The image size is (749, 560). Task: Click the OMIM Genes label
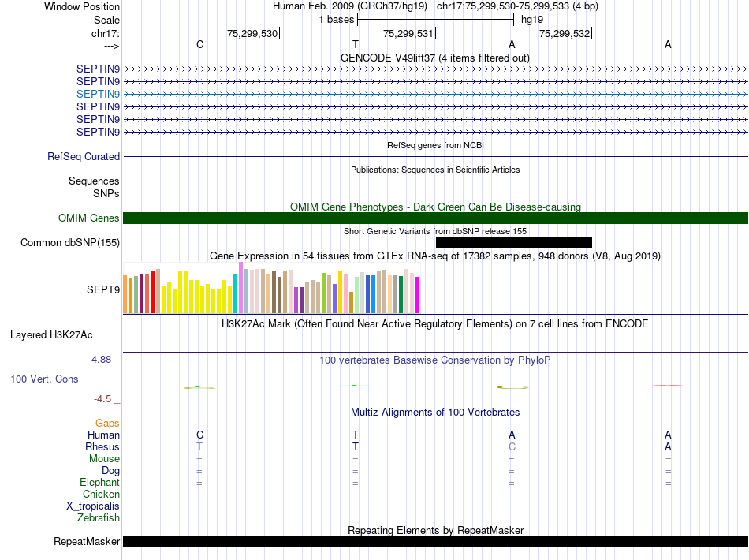pyautogui.click(x=89, y=218)
